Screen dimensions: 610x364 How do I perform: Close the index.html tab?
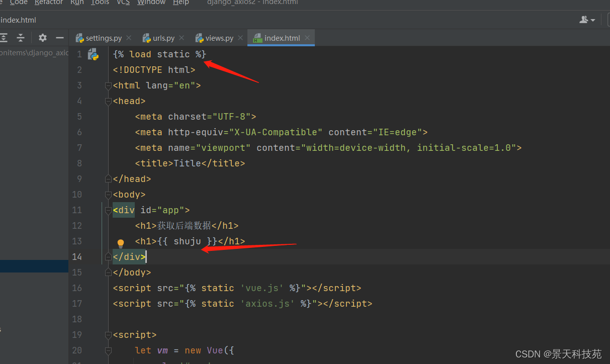tap(307, 38)
